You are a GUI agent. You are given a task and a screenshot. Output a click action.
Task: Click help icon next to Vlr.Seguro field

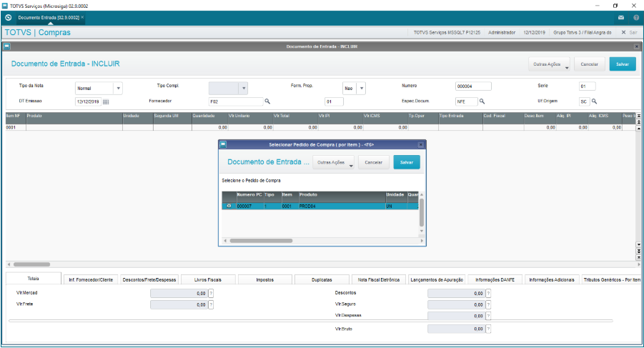coord(488,304)
